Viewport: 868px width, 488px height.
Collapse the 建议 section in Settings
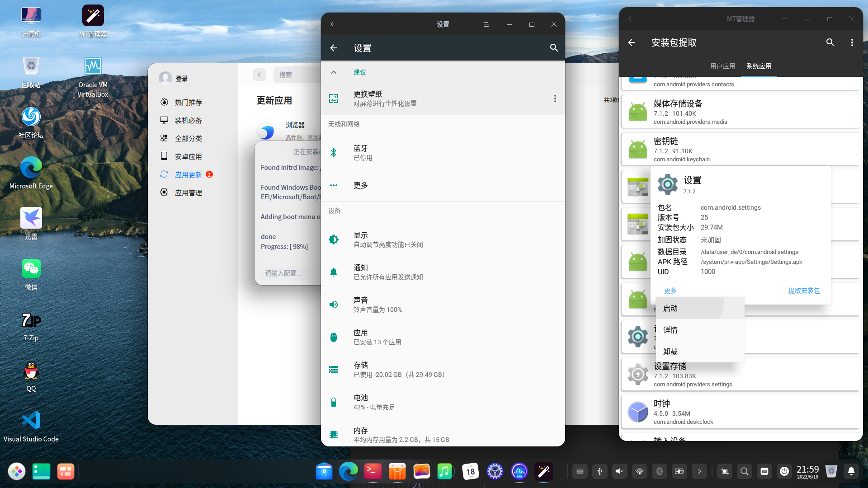click(334, 72)
